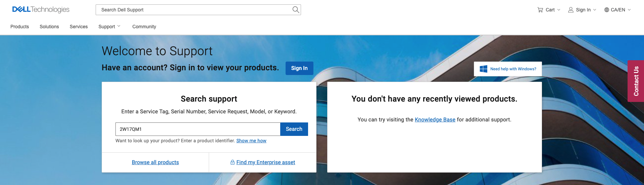Click the shopping cart icon
Image resolution: width=644 pixels, height=185 pixels.
[x=540, y=10]
